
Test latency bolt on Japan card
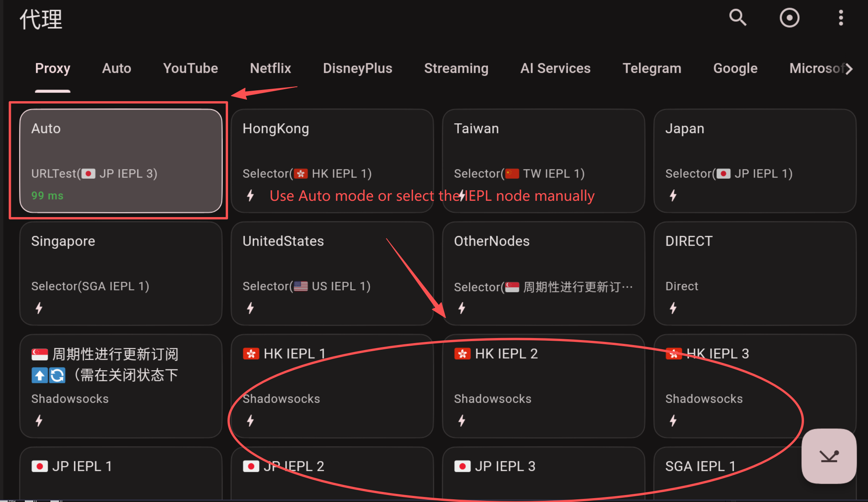[673, 196]
